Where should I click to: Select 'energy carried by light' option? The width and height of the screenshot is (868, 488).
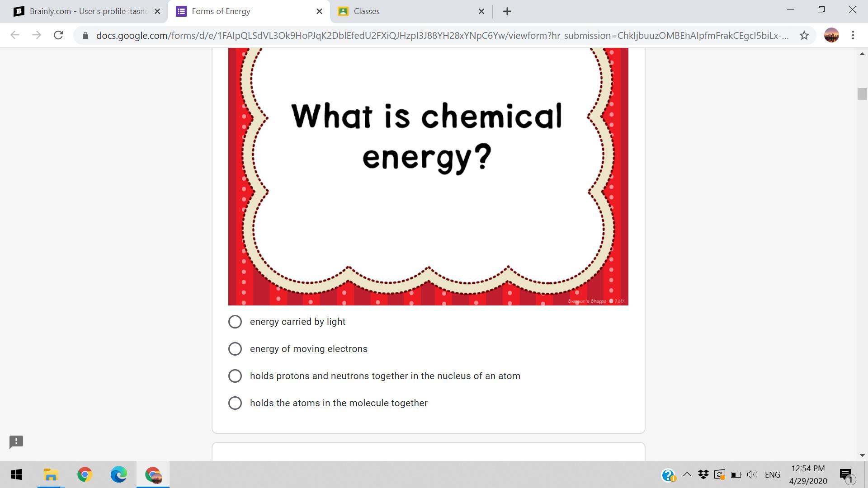click(235, 322)
